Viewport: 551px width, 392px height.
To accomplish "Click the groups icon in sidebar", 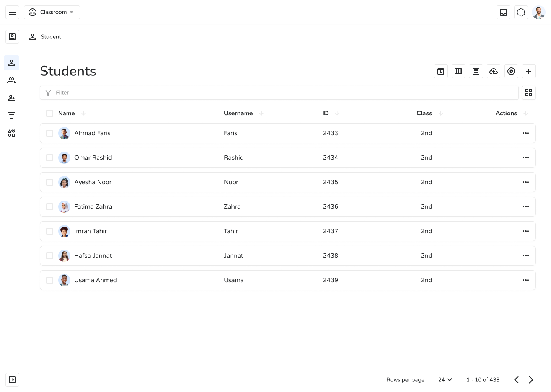I will click(x=11, y=80).
